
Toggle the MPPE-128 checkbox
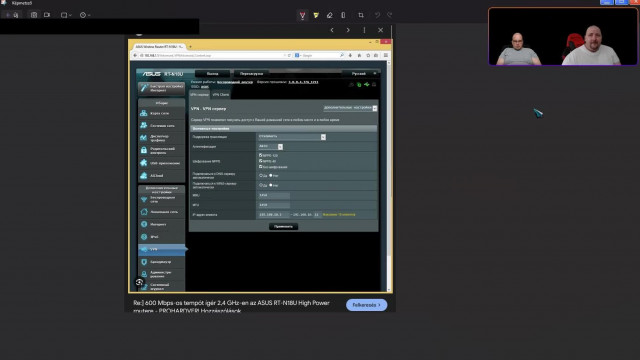[x=260, y=155]
